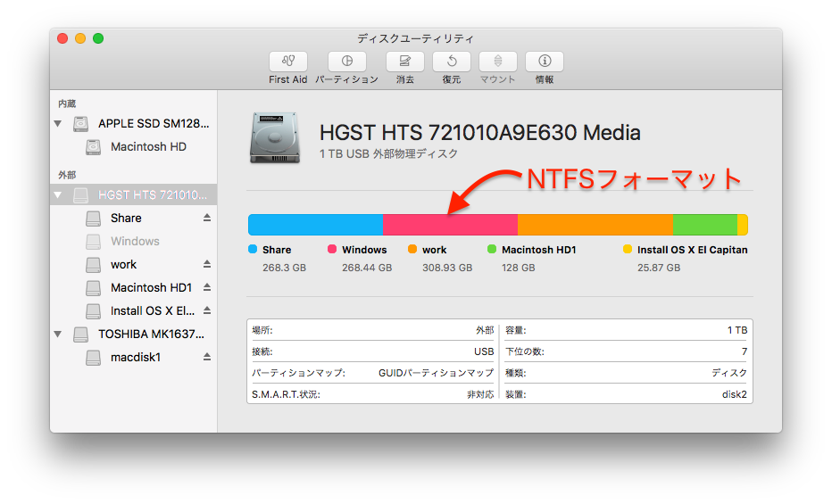Click the 外部 sidebar section header
The image size is (832, 504).
[x=67, y=175]
